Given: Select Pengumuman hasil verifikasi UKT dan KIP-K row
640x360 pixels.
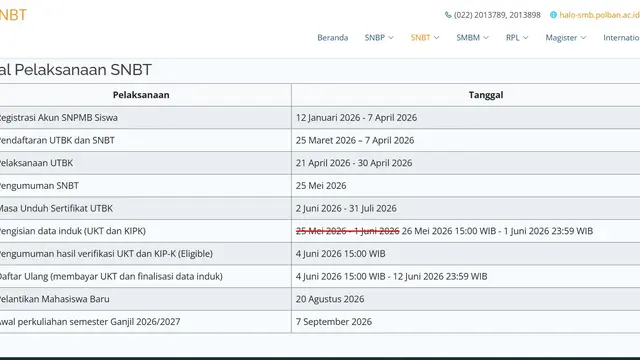Looking at the screenshot, I should [320, 253].
